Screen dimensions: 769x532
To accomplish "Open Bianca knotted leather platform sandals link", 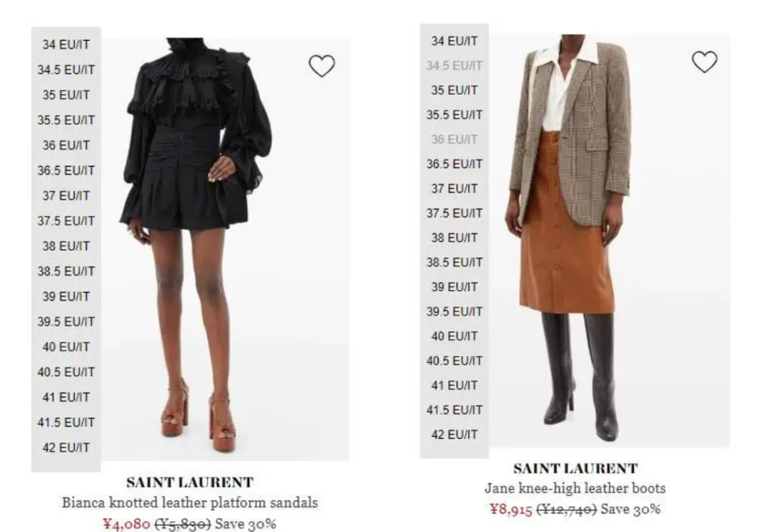I will pos(190,503).
